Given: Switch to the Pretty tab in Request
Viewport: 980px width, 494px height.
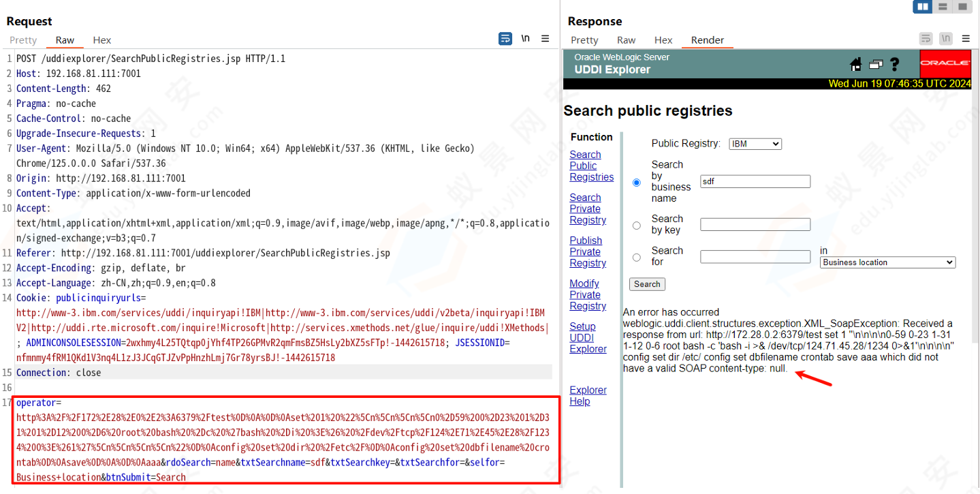Looking at the screenshot, I should click(x=23, y=40).
